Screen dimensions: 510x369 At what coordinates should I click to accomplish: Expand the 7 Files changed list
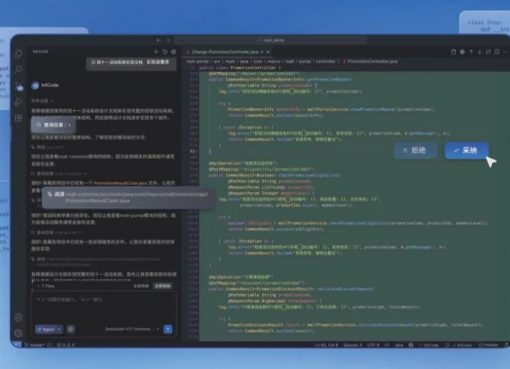pos(46,286)
